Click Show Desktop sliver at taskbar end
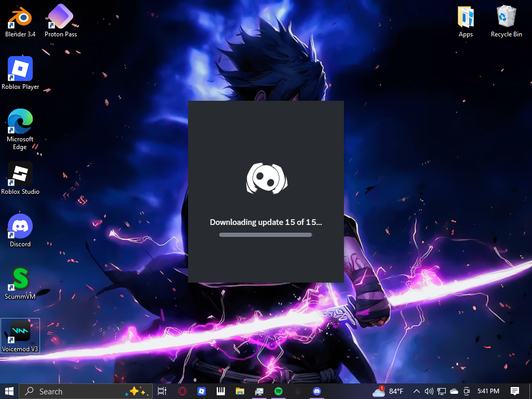The width and height of the screenshot is (532, 399). point(530,391)
